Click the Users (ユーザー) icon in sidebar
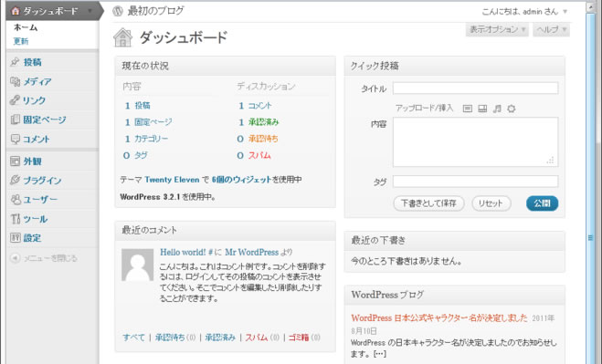Viewport: 602px width, 364px height. pos(16,200)
